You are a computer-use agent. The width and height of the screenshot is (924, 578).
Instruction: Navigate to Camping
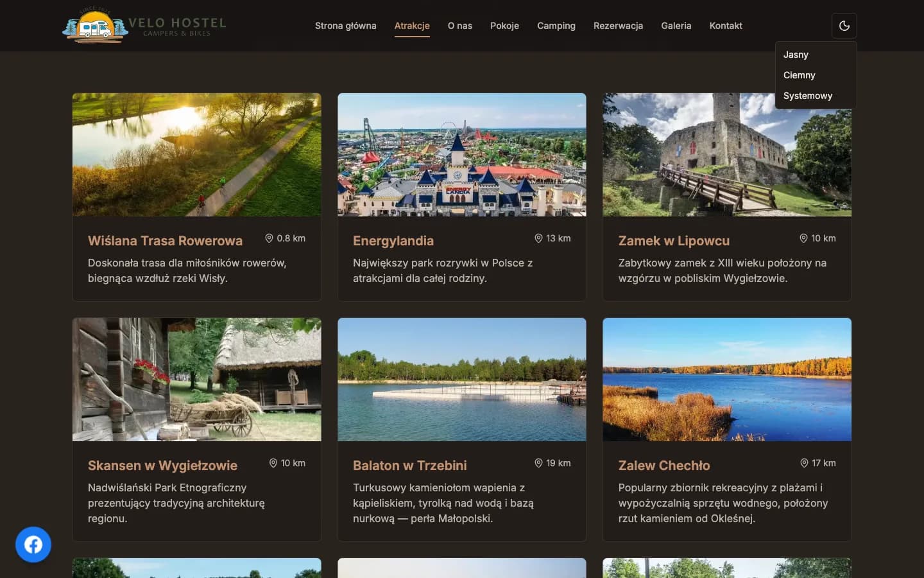pos(556,26)
